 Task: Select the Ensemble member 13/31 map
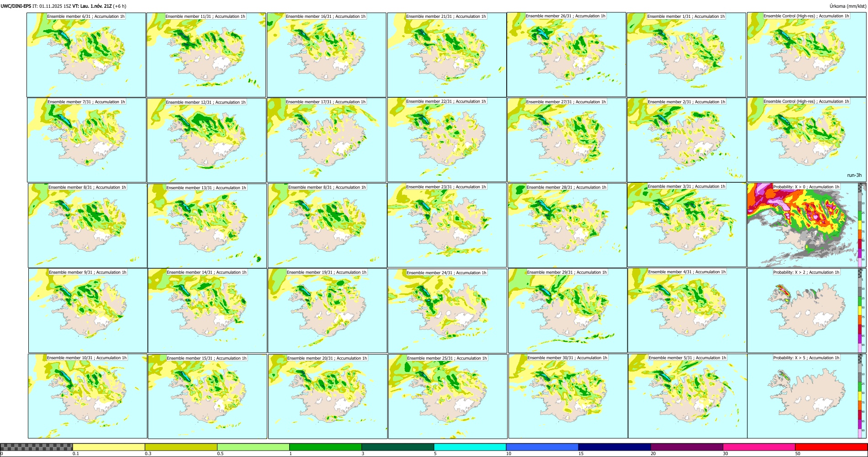point(207,226)
